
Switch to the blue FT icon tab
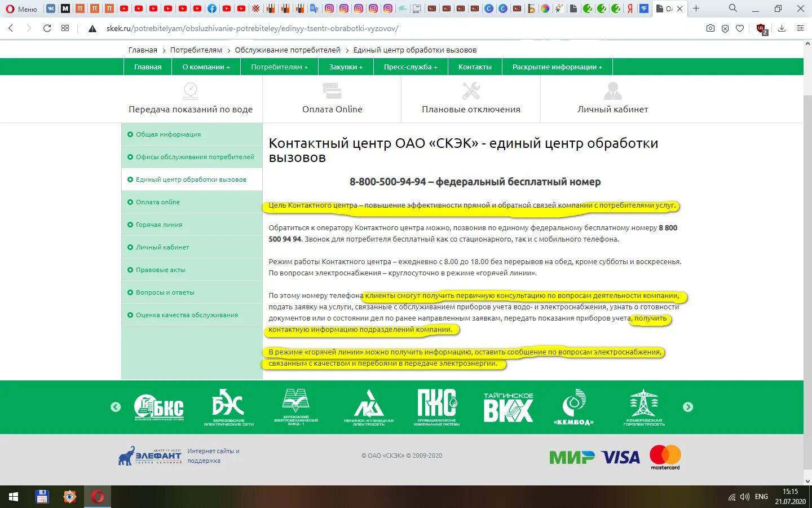click(644, 8)
